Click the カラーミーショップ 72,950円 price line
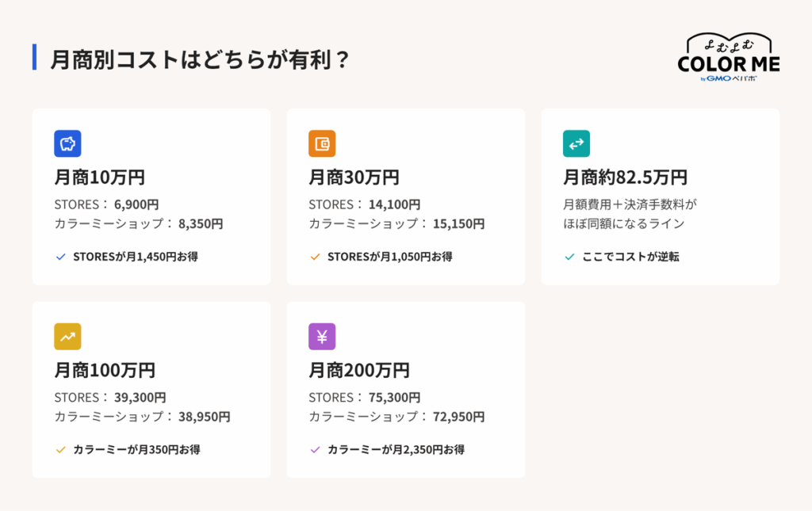The width and height of the screenshot is (812, 511). (x=396, y=417)
